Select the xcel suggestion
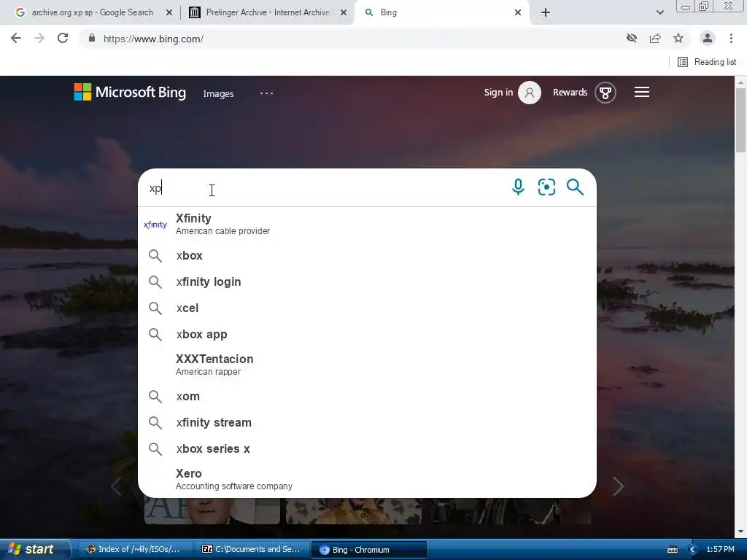Screen dimensions: 747x560 coord(367,308)
